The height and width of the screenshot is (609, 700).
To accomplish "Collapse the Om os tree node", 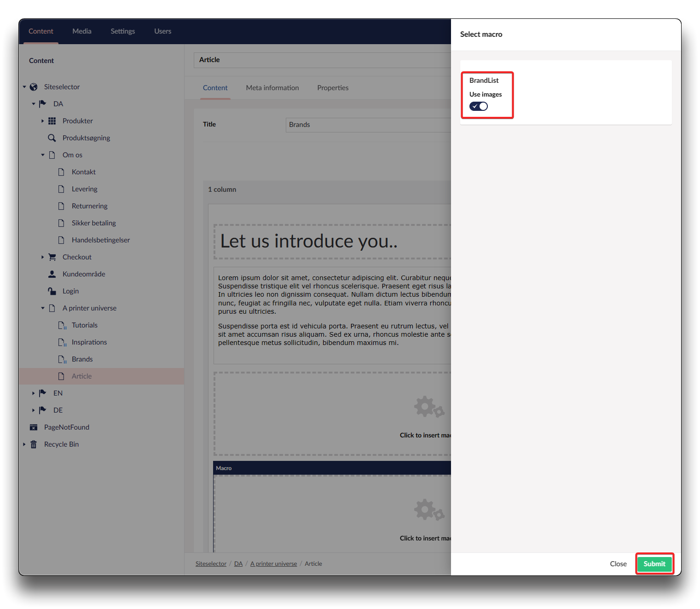I will click(42, 155).
